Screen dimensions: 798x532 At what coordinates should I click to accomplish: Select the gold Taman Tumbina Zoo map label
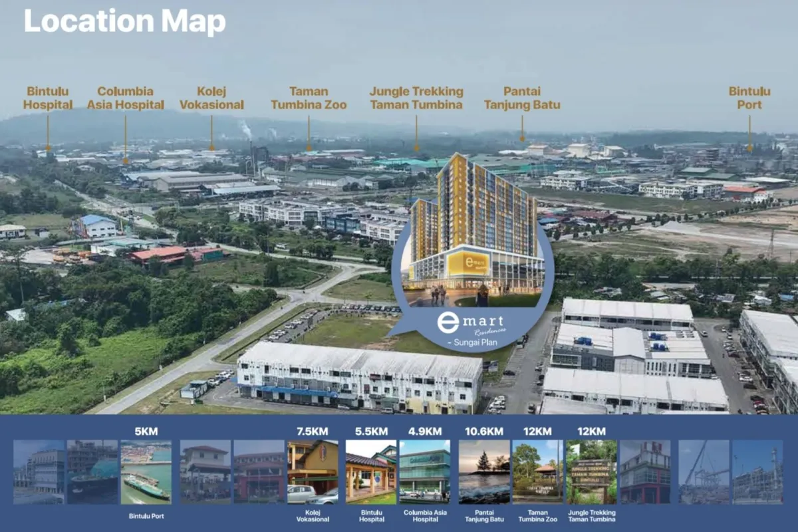(309, 98)
